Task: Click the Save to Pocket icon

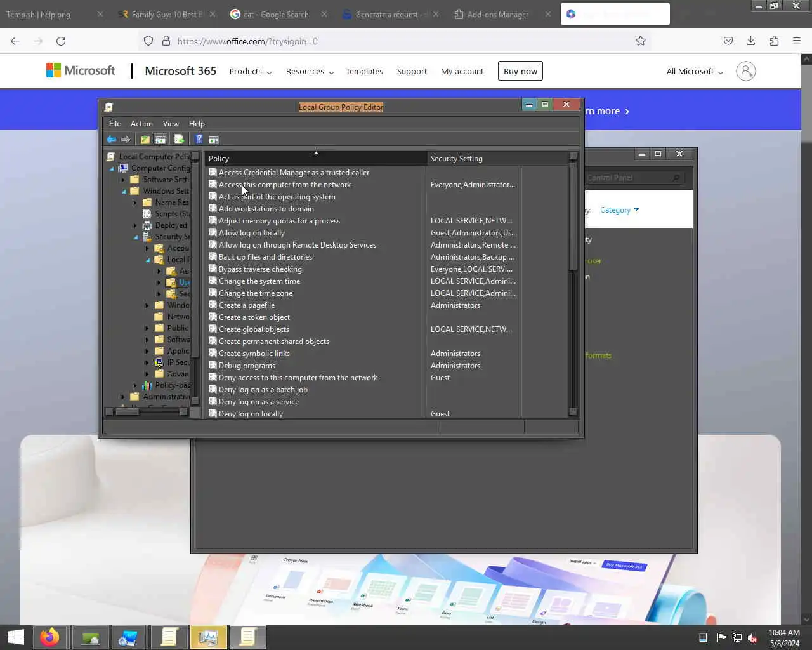Action: click(728, 41)
